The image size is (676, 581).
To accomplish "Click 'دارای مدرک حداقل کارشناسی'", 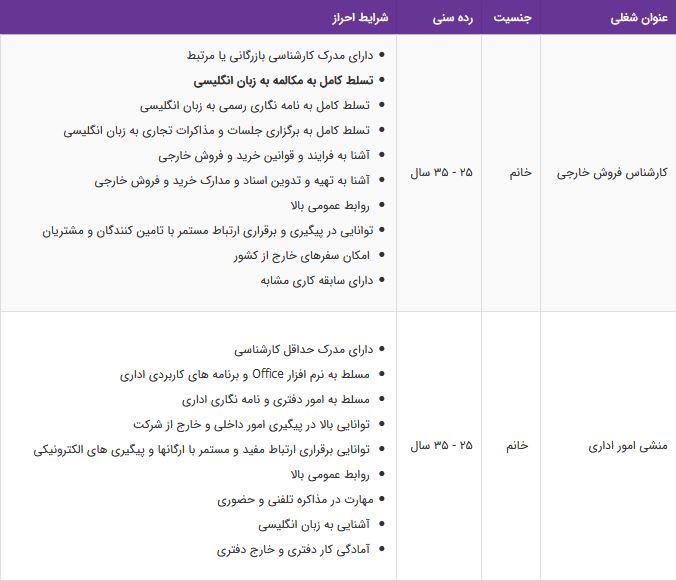I will (x=304, y=350).
